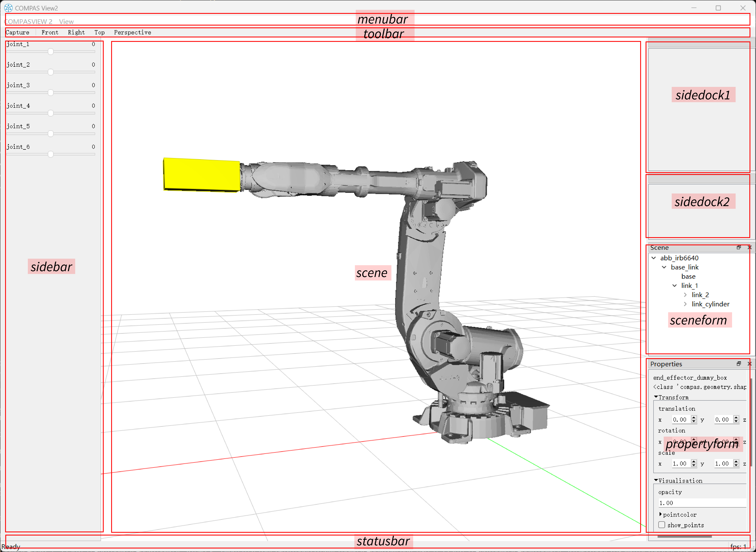Increase the scale x value with its up arrow
Viewport: 756px width, 552px height.
tap(694, 461)
